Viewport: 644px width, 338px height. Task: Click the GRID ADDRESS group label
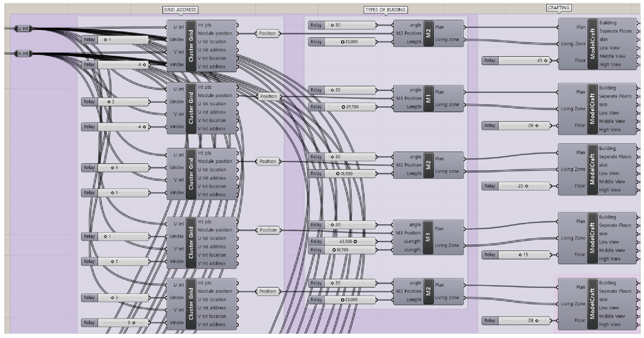180,10
